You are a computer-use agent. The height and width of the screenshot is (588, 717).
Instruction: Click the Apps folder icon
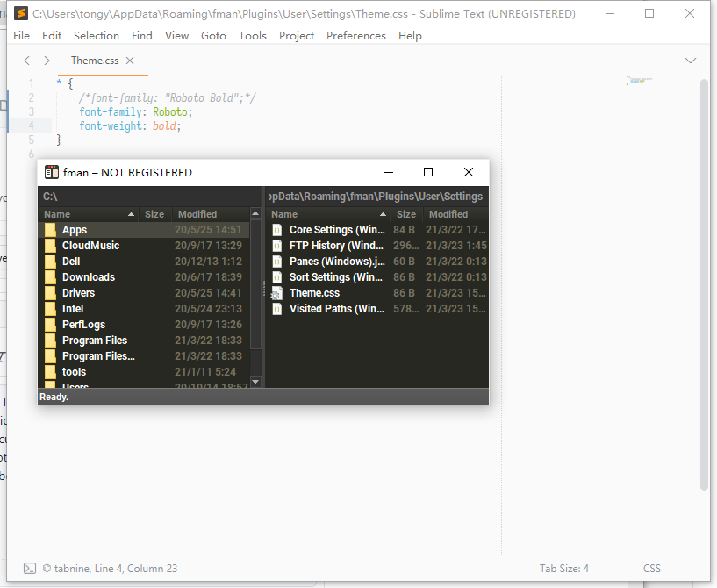(50, 230)
